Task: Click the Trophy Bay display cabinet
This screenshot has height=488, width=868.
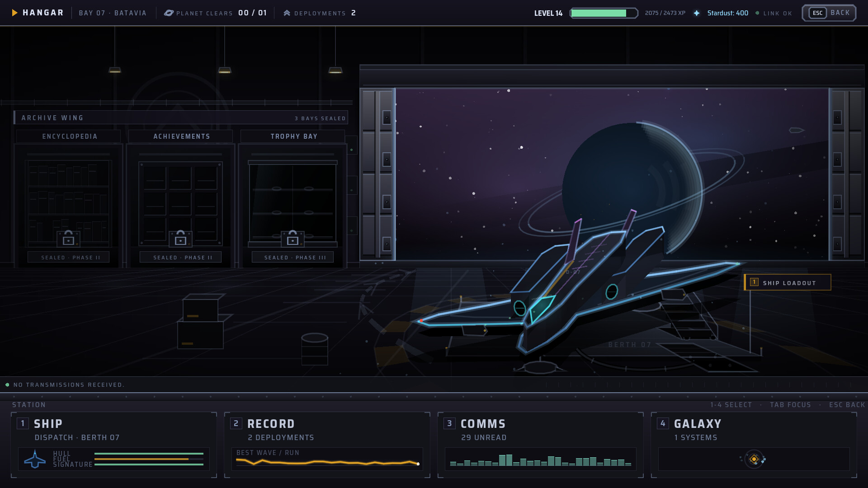Action: coord(292,202)
